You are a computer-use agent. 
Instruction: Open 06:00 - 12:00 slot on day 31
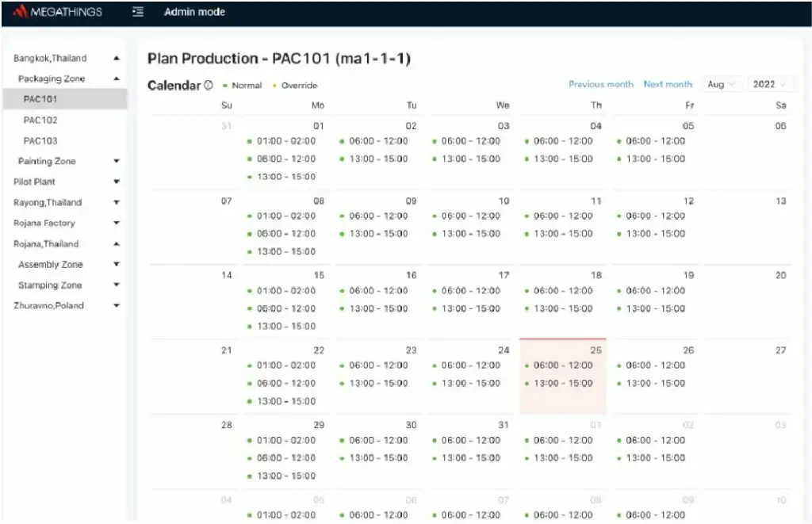[470, 440]
